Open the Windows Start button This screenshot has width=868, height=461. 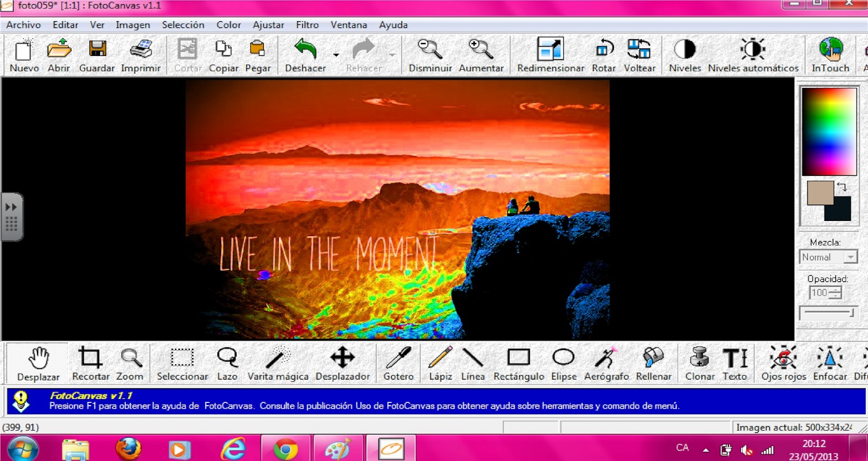pyautogui.click(x=23, y=449)
